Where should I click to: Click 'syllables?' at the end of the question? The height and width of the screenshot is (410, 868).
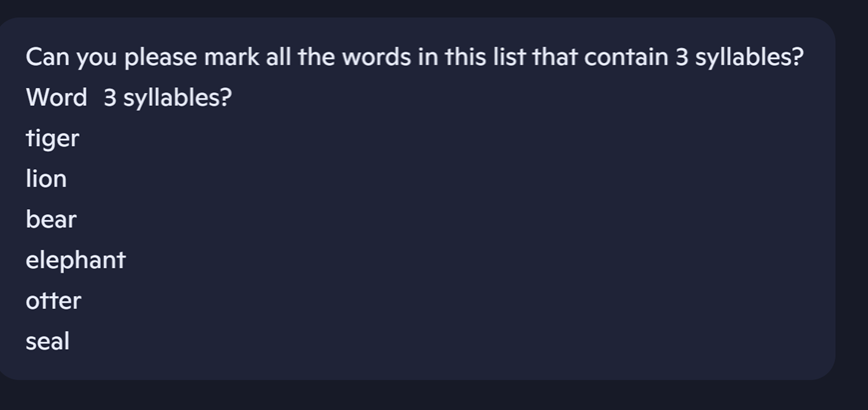(x=749, y=58)
